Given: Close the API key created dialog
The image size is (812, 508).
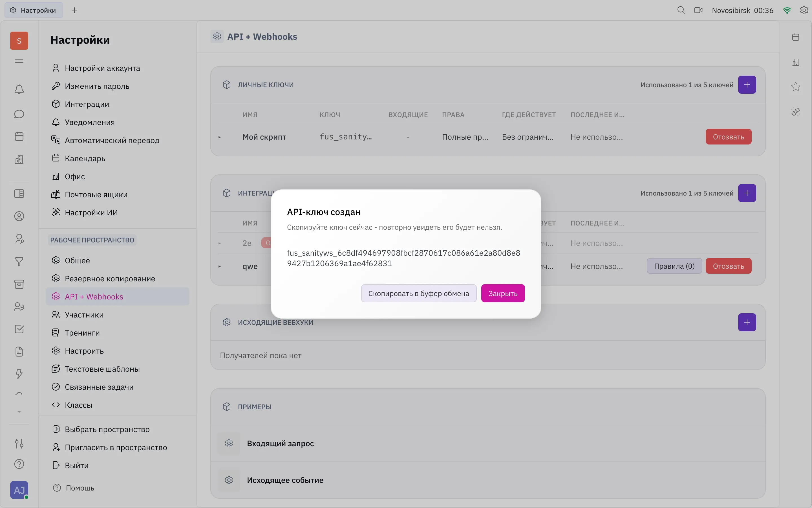Looking at the screenshot, I should (503, 293).
